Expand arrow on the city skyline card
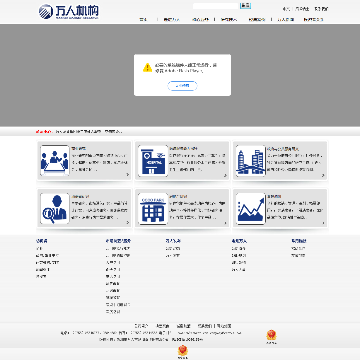The width and height of the screenshot is (360, 360). click(x=323, y=175)
